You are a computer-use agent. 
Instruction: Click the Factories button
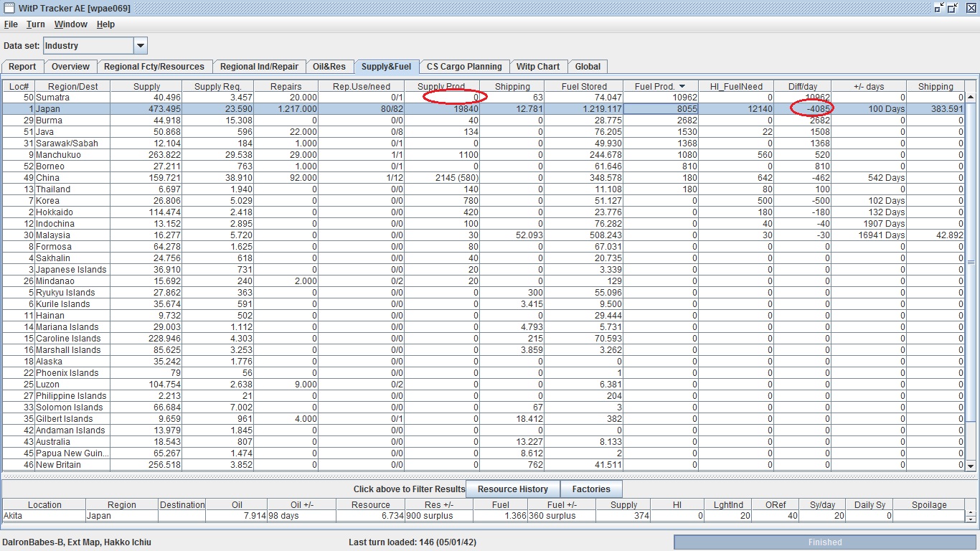coord(591,489)
